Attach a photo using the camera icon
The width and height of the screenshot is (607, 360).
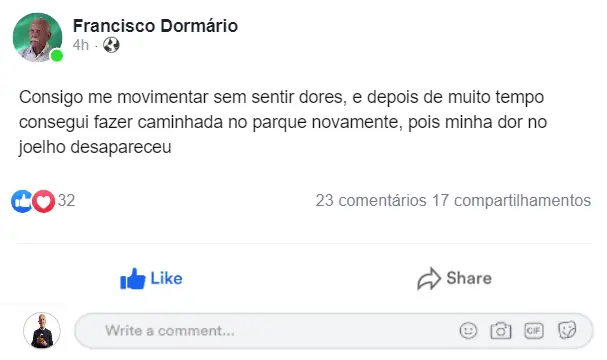(501, 331)
